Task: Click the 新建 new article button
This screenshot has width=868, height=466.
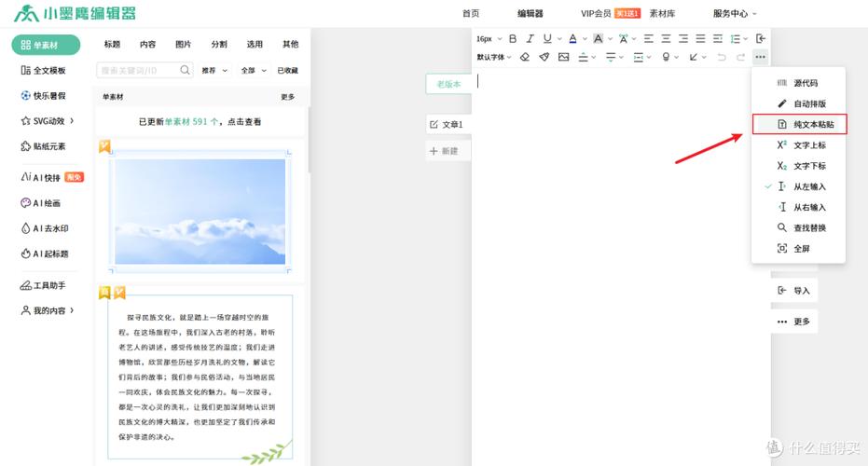Action: (x=448, y=151)
